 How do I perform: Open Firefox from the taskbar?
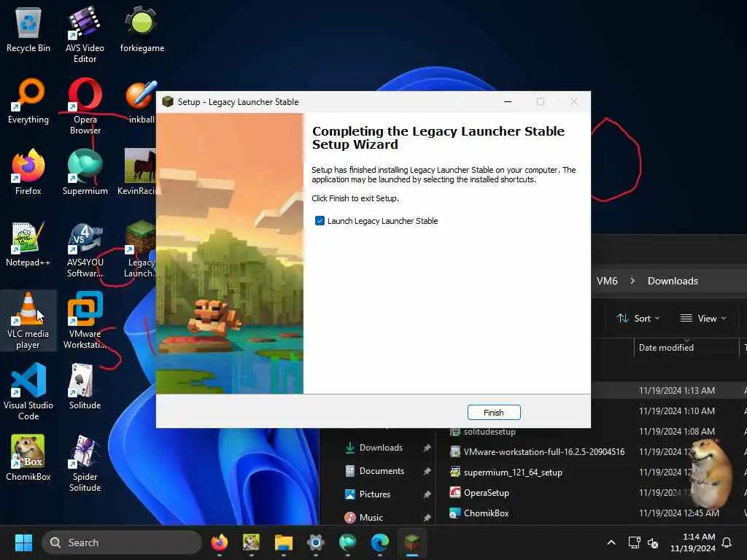(x=219, y=542)
